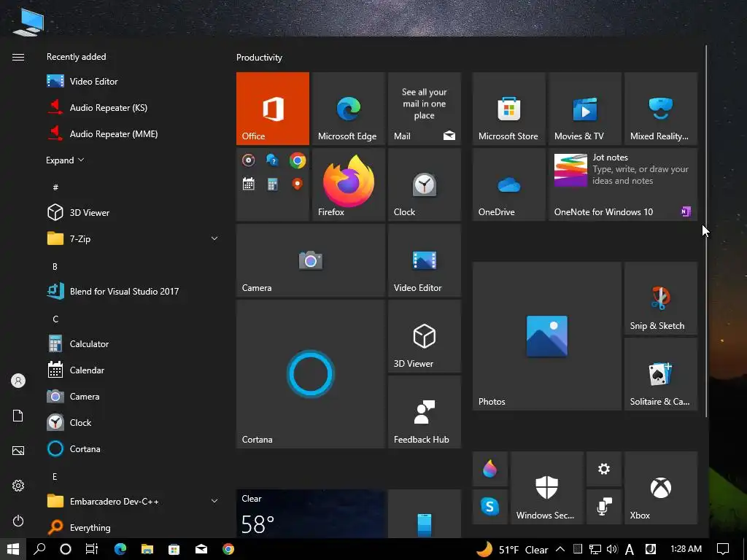Image resolution: width=747 pixels, height=560 pixels.
Task: Open Pictures from the Start sidebar
Action: coord(18,451)
